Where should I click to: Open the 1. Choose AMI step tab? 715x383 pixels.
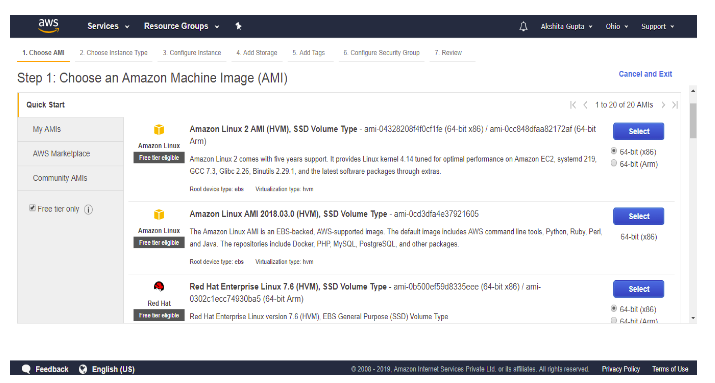click(43, 52)
